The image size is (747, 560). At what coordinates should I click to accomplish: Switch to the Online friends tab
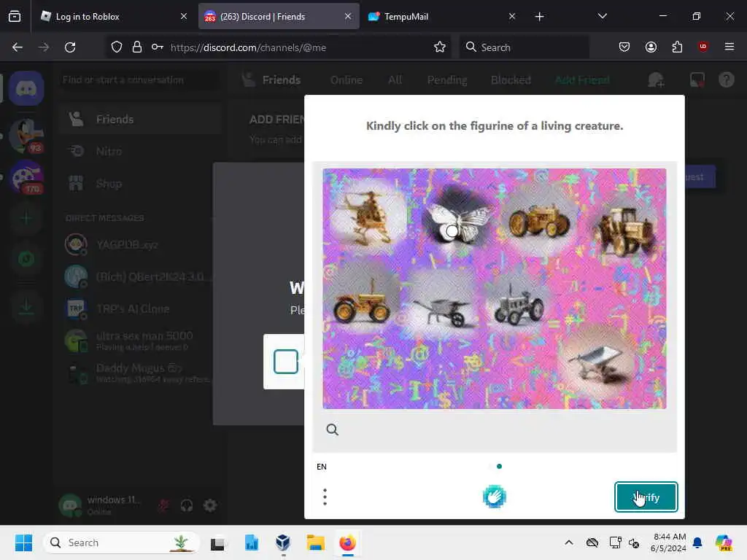(x=347, y=80)
